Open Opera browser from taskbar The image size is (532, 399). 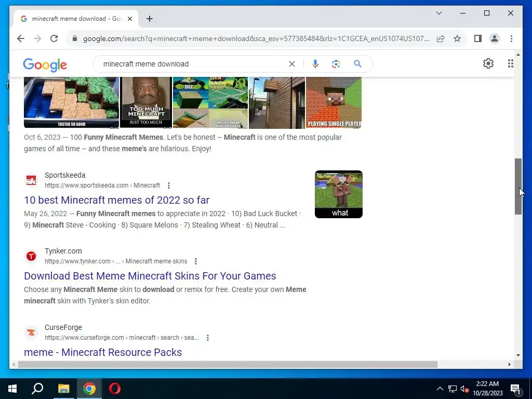pyautogui.click(x=115, y=389)
